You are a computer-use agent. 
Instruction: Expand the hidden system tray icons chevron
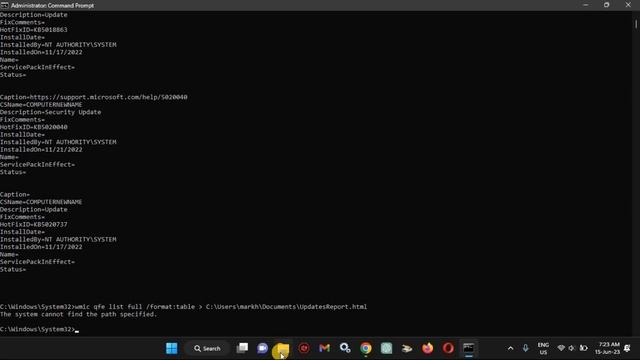pos(510,348)
